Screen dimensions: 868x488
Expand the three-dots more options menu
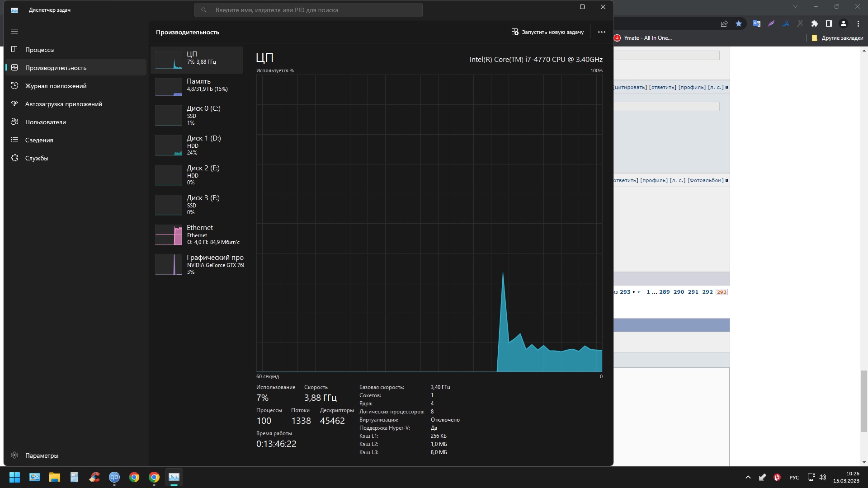pos(601,32)
